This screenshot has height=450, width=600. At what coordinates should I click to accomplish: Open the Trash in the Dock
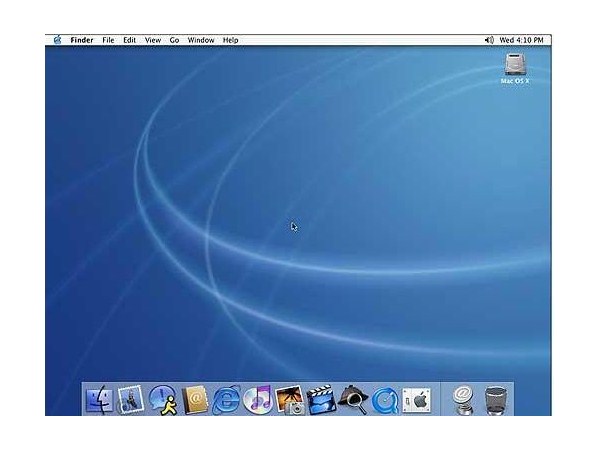[496, 400]
